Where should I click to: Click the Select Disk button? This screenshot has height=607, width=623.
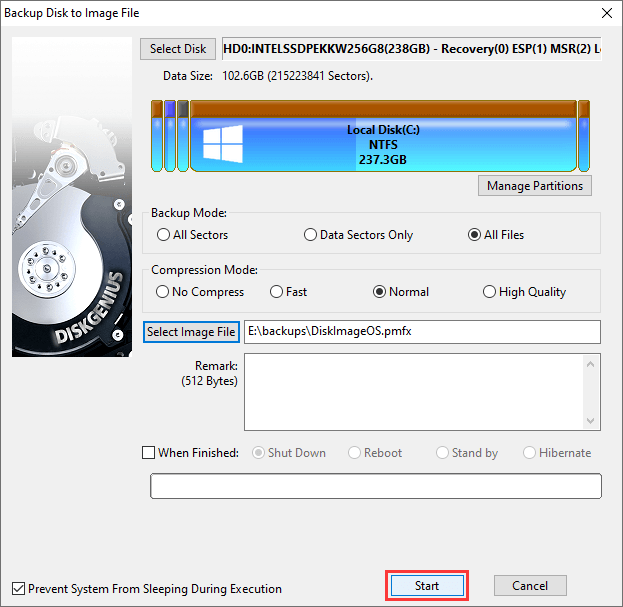[178, 49]
